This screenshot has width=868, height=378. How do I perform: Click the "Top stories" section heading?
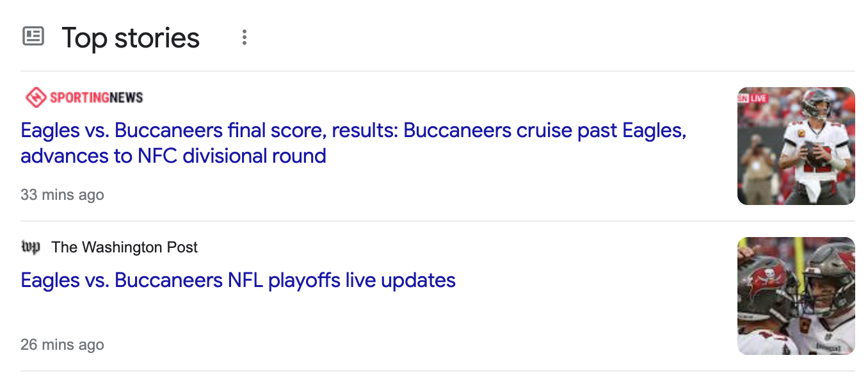click(131, 38)
